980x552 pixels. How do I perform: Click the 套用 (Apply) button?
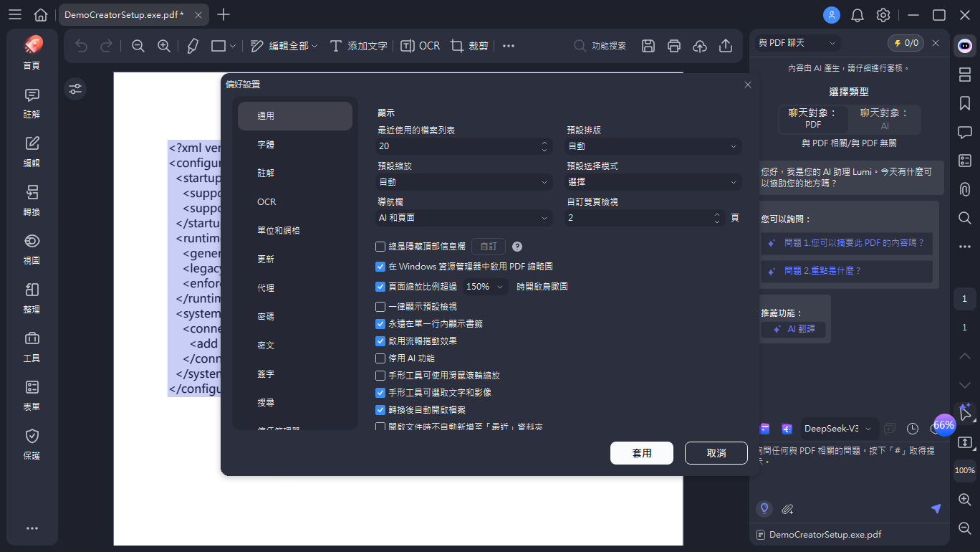[x=641, y=452]
